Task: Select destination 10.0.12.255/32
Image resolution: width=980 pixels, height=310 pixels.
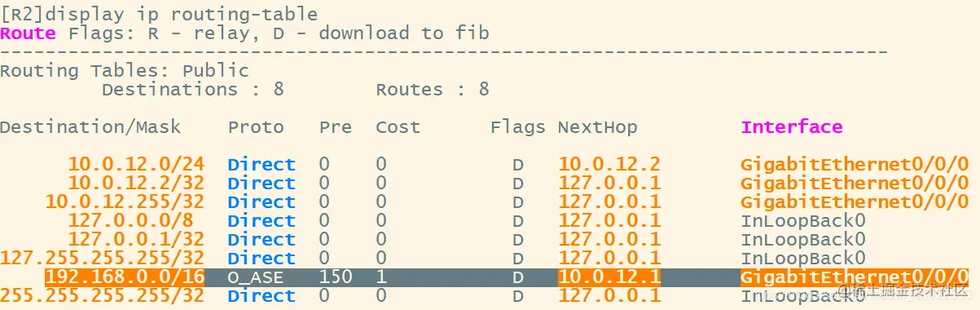Action: [125, 202]
